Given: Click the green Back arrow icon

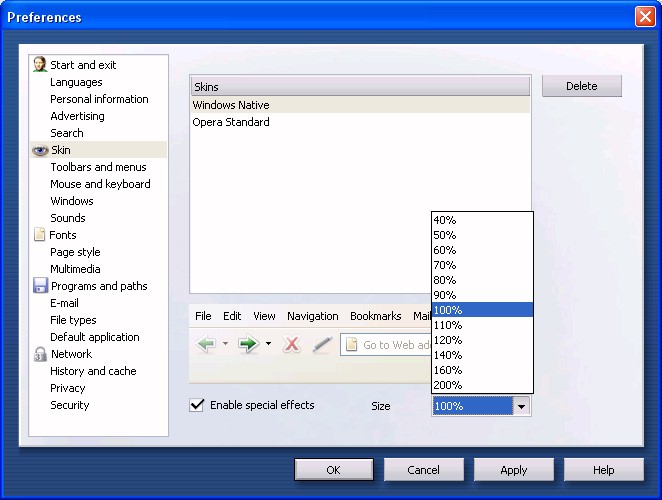Looking at the screenshot, I should point(207,344).
